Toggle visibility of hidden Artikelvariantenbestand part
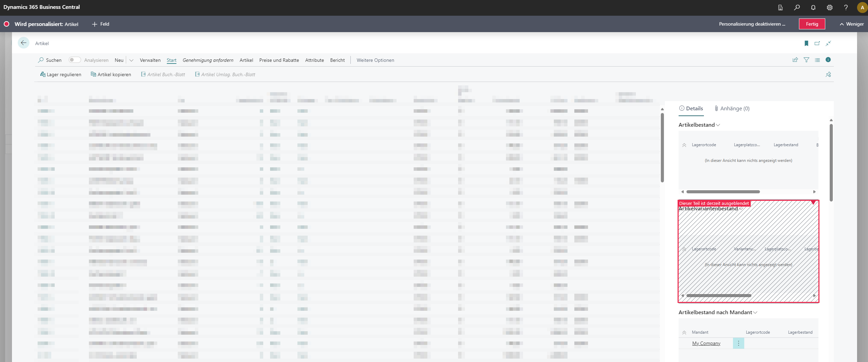The image size is (868, 362). tap(813, 203)
